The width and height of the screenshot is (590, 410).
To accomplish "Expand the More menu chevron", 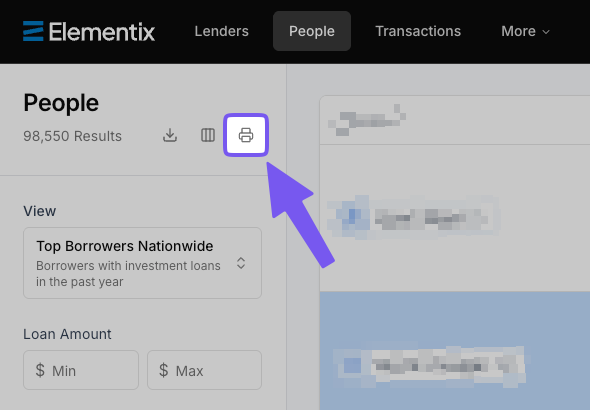I will (x=546, y=32).
